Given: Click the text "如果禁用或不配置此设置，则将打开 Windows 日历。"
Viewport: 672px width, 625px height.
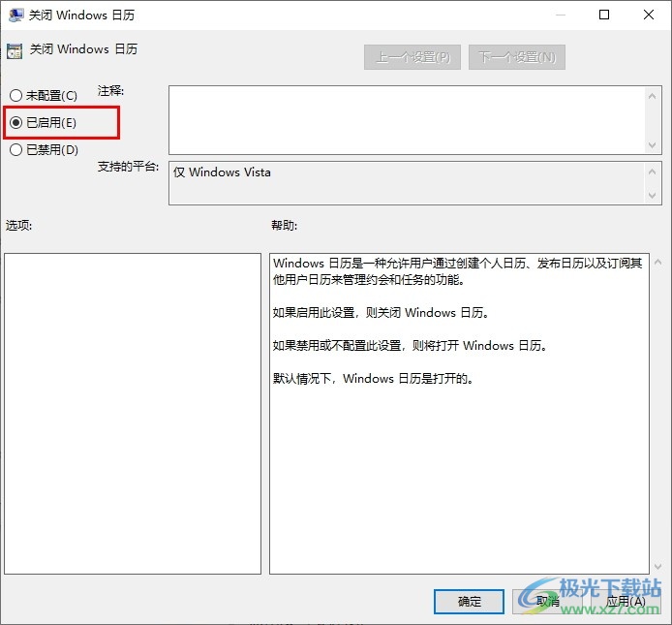Looking at the screenshot, I should (411, 345).
